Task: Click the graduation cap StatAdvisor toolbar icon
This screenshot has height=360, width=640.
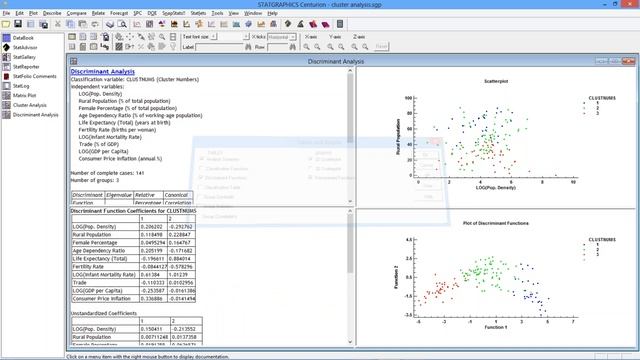Action: pyautogui.click(x=288, y=24)
